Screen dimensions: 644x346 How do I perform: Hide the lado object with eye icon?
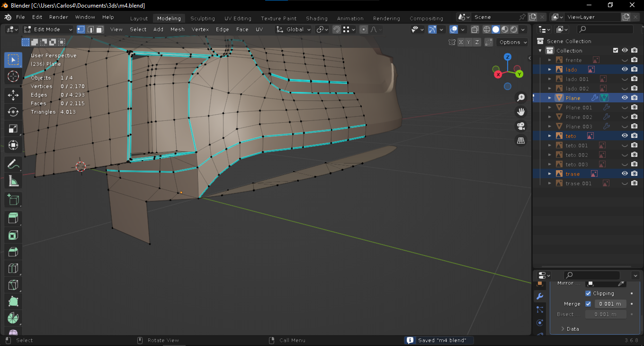click(625, 69)
